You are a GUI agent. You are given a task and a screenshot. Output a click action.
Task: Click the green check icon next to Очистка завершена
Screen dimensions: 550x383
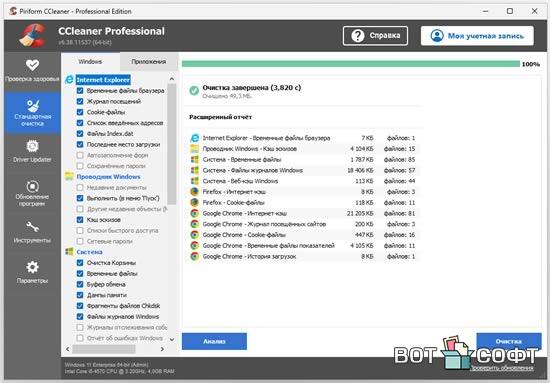[194, 90]
